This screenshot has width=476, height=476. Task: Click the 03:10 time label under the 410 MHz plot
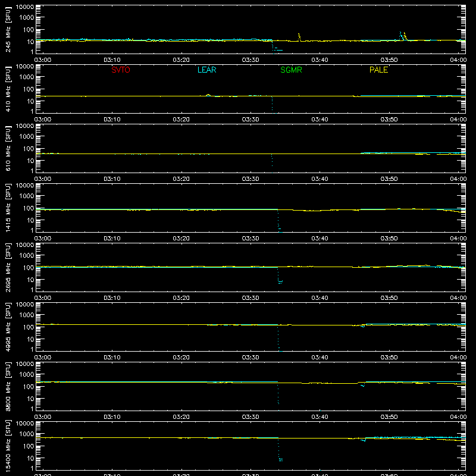click(x=112, y=120)
